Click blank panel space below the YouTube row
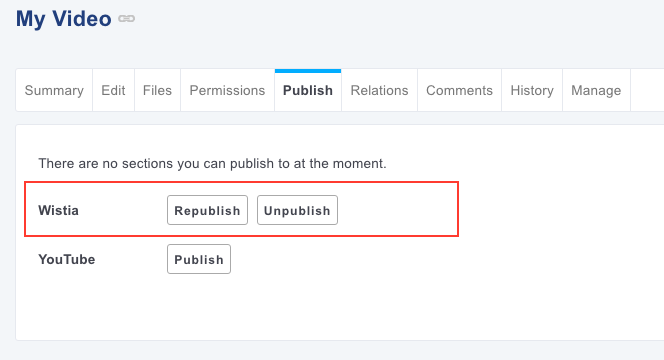This screenshot has height=360, width=664. [339, 307]
